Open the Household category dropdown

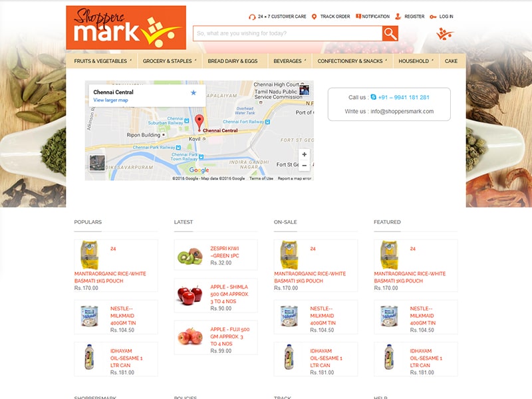pyautogui.click(x=416, y=61)
